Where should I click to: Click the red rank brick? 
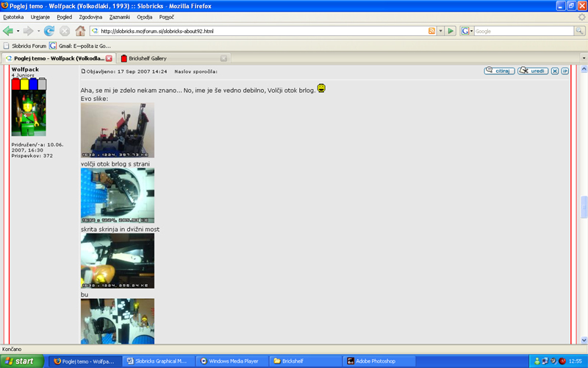[x=15, y=84]
